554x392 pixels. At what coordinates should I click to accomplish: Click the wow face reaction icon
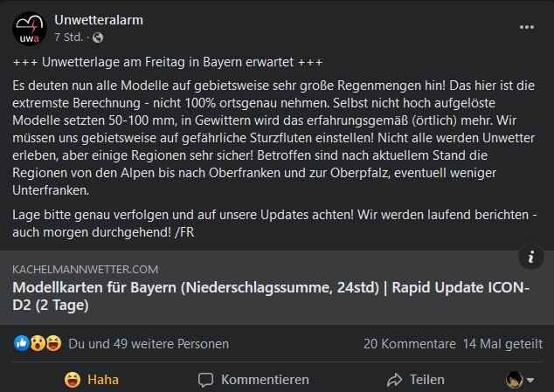pyautogui.click(x=38, y=343)
